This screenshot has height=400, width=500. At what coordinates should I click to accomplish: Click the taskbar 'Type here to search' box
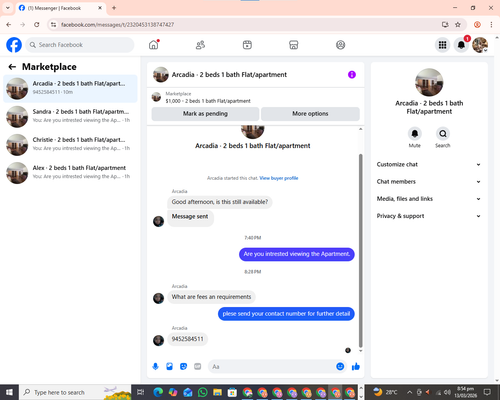pyautogui.click(x=75, y=392)
